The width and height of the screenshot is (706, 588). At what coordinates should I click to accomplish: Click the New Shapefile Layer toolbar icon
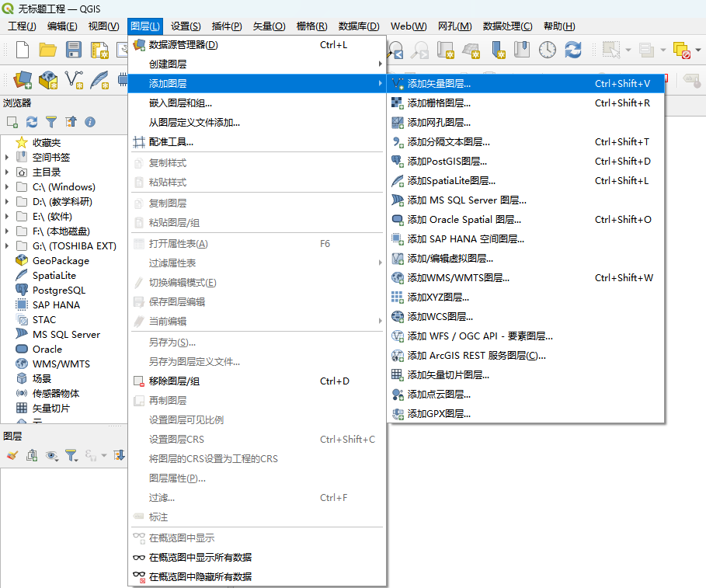[74, 80]
